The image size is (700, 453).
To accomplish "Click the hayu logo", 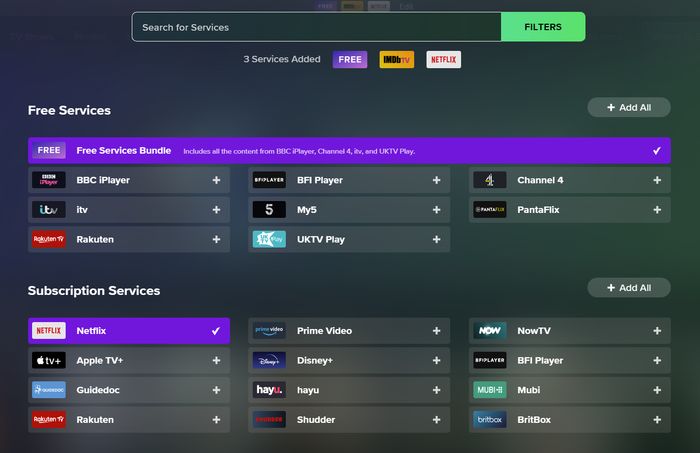I will 269,390.
